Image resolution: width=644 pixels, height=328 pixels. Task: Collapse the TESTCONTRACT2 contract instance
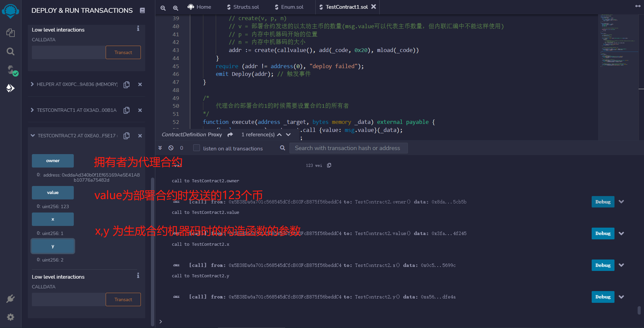[33, 136]
